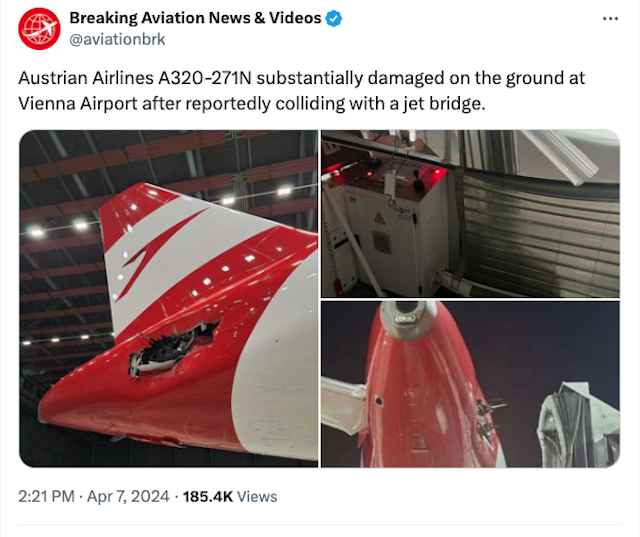
Task: Click the Breaking Aviation News profile avatar
Action: pyautogui.click(x=40, y=28)
